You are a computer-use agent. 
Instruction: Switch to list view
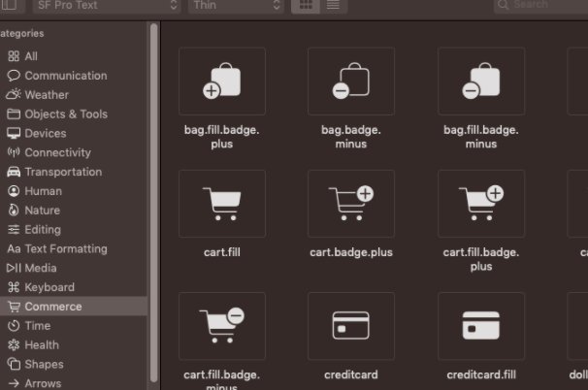(333, 6)
